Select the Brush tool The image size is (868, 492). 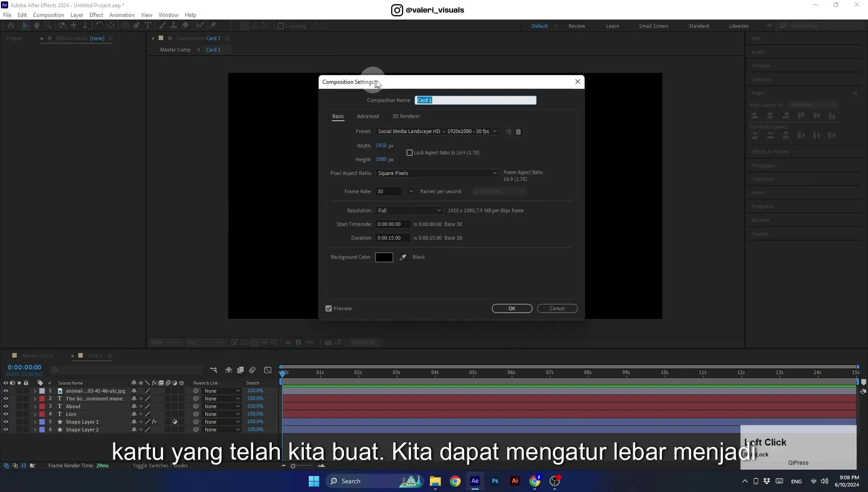pyautogui.click(x=162, y=26)
